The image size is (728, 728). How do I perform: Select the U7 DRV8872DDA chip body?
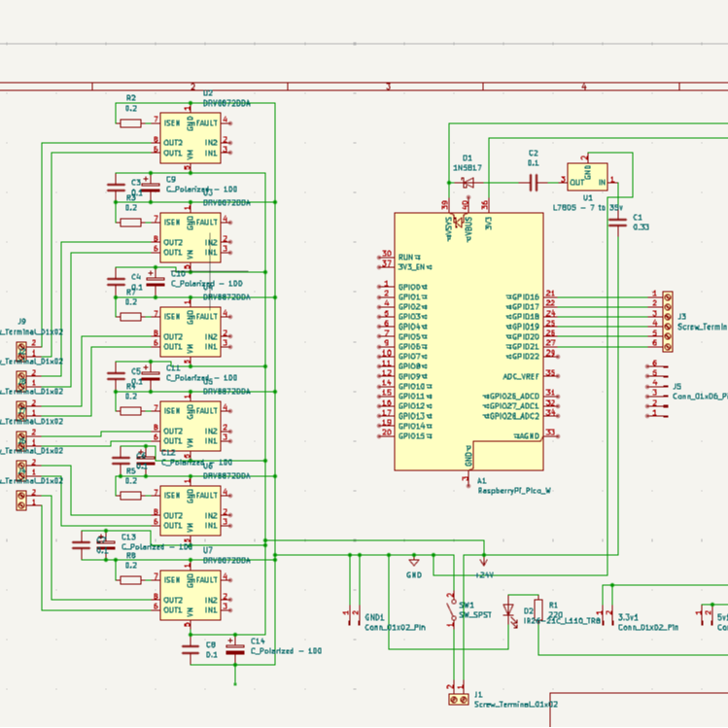pyautogui.click(x=191, y=595)
